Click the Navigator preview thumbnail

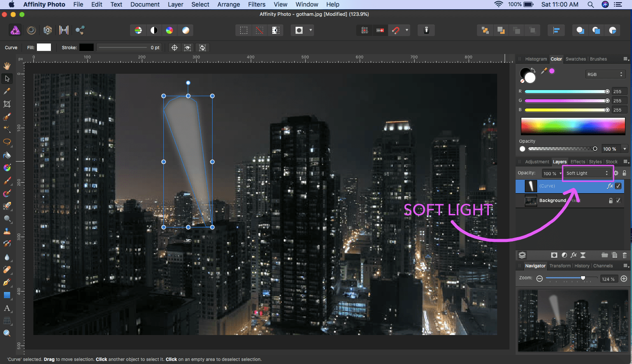click(x=573, y=321)
